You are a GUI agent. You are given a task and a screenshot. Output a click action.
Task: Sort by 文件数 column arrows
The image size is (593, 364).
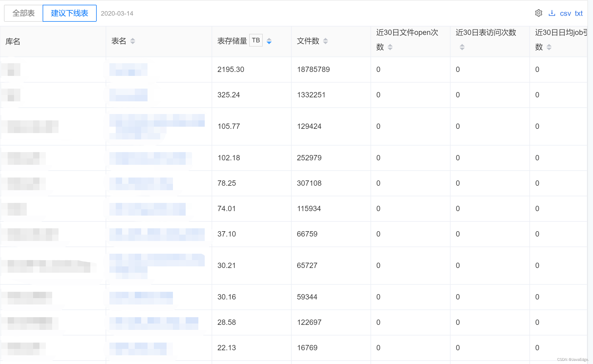click(326, 41)
